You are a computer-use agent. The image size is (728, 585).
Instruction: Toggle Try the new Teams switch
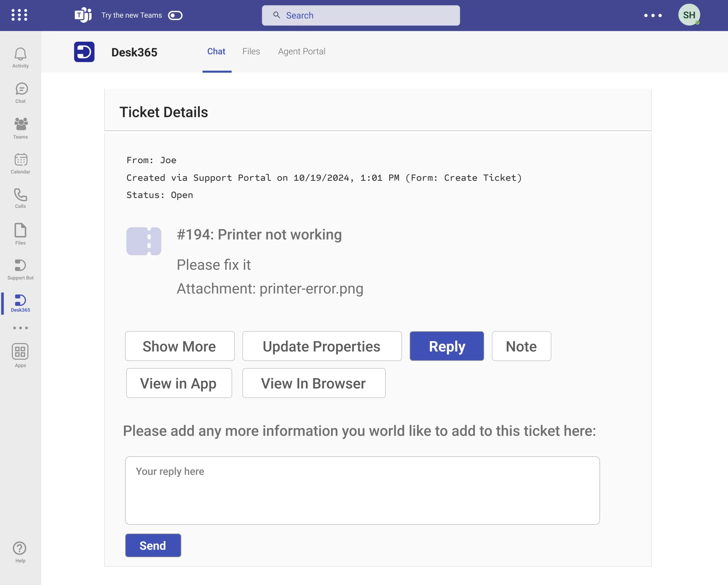tap(175, 16)
